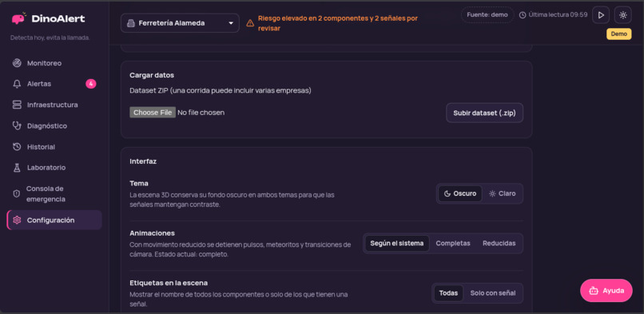Click the risk warning message text
Viewport: 644px width, 314px height.
tap(338, 23)
